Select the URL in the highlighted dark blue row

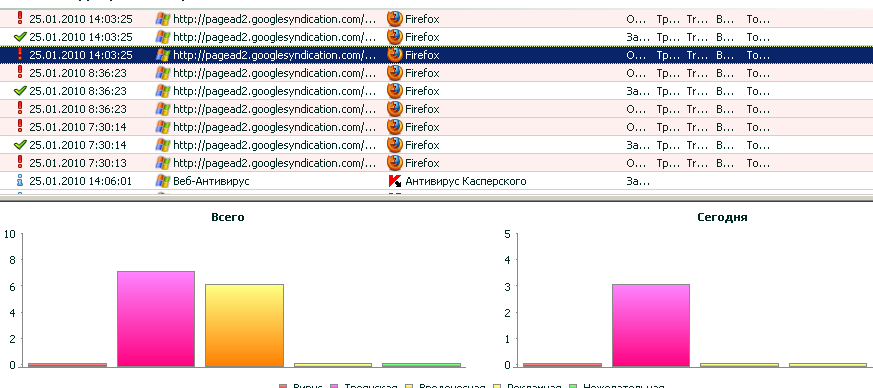[x=275, y=55]
